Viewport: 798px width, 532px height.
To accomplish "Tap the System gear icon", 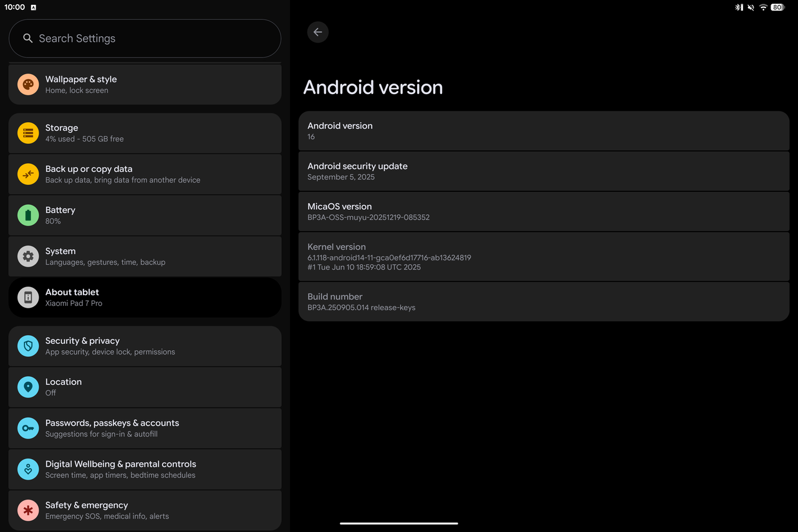I will click(x=28, y=256).
